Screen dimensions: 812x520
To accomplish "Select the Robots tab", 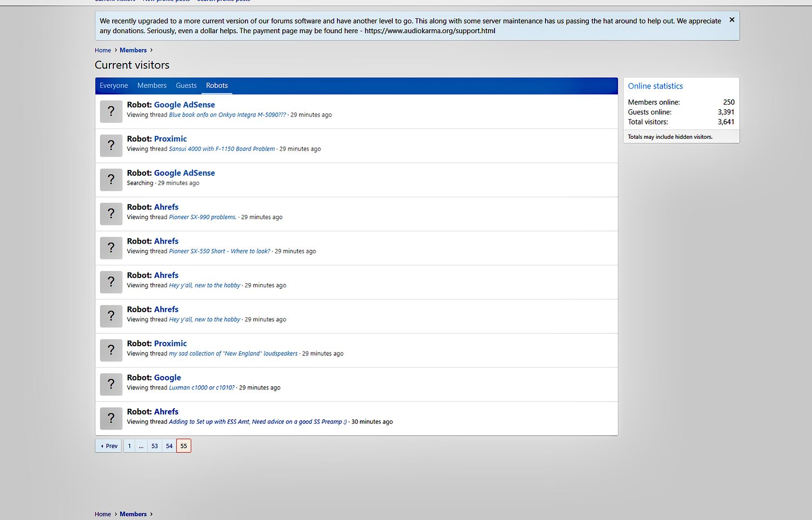I will [x=217, y=86].
